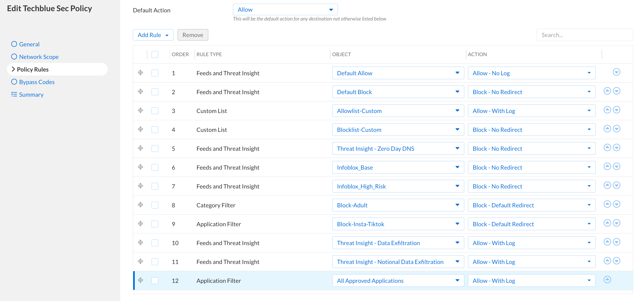Move rule 2 up using arrow icon
The image size is (644, 301).
[607, 91]
